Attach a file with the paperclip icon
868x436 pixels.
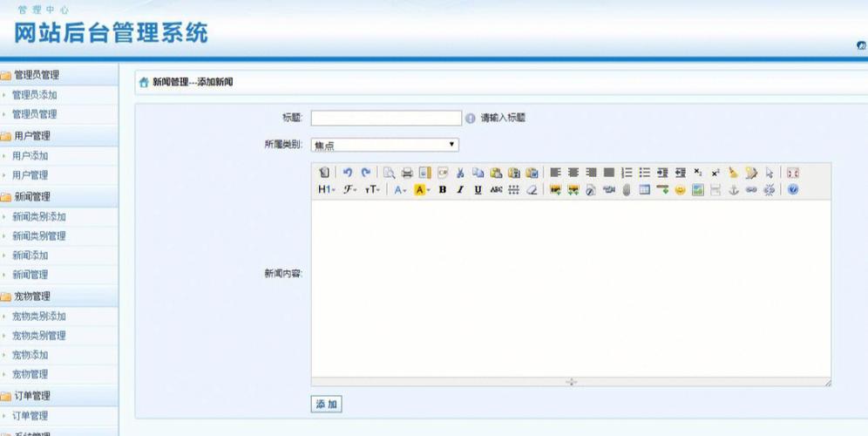[x=627, y=189]
